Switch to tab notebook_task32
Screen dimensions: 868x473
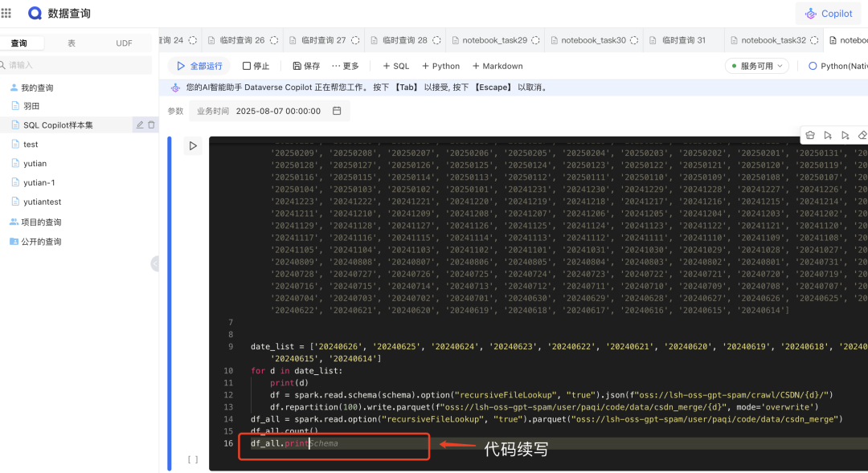click(x=773, y=40)
